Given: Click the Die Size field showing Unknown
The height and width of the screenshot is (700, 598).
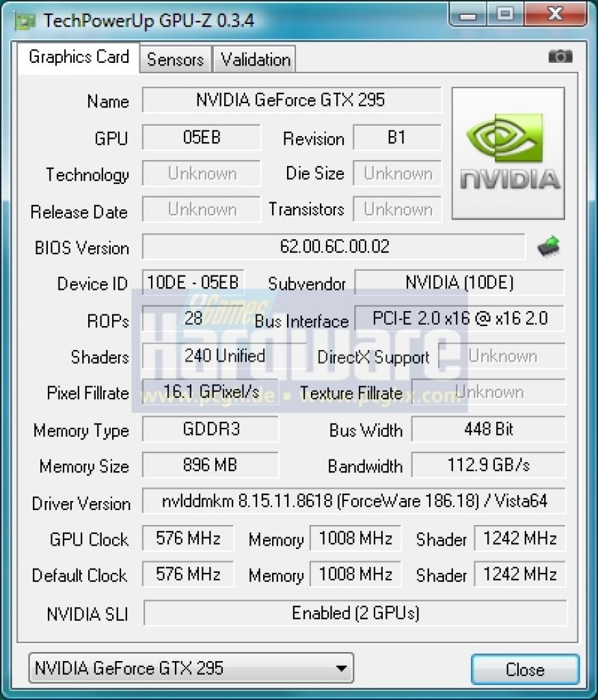Looking at the screenshot, I should pyautogui.click(x=397, y=173).
